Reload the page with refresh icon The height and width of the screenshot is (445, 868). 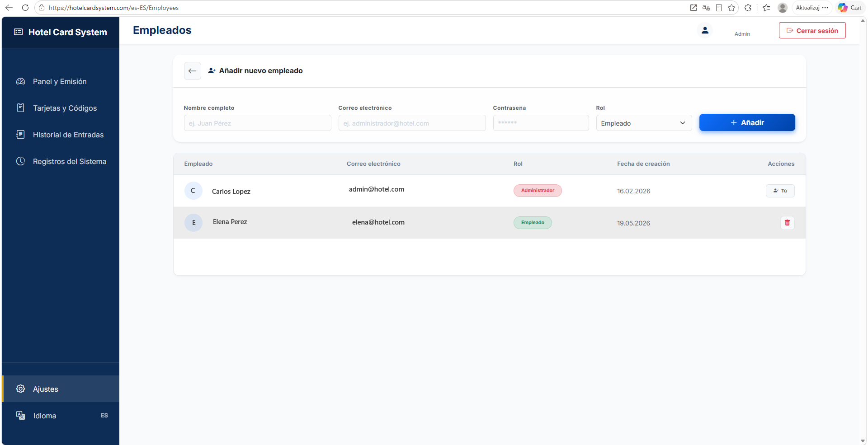click(25, 8)
